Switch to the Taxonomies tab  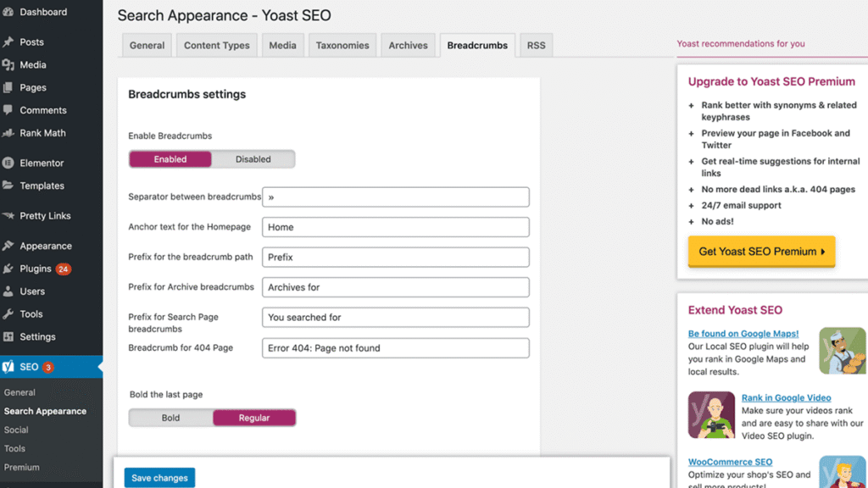342,45
